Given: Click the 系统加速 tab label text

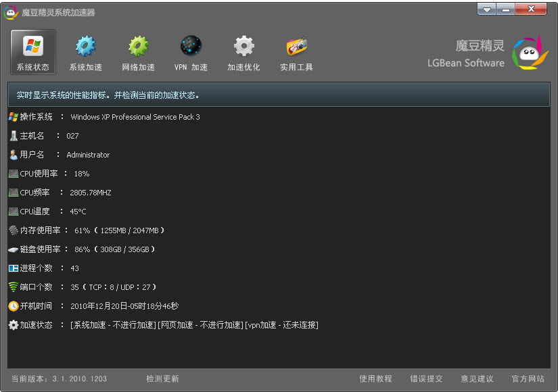Looking at the screenshot, I should [x=86, y=68].
